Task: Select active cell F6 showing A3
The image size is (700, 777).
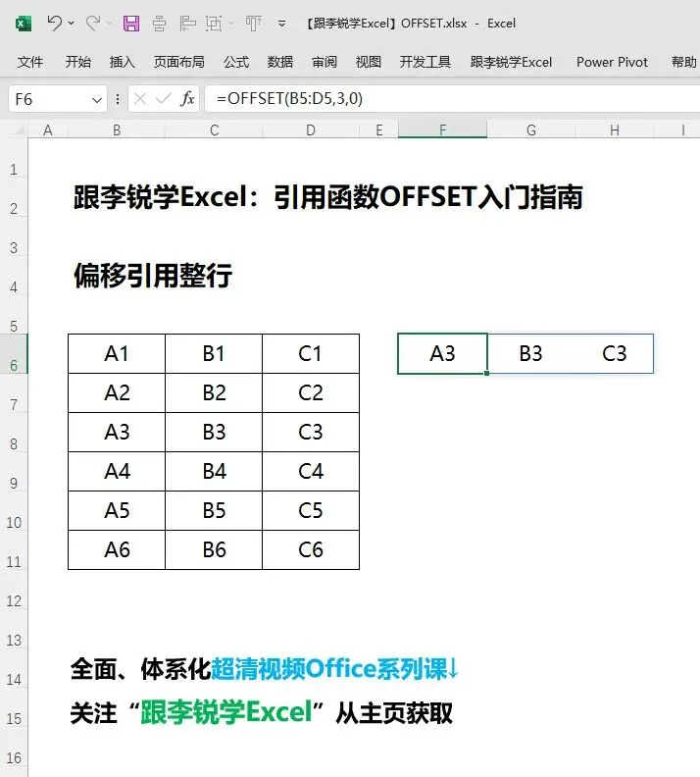Action: pos(442,354)
